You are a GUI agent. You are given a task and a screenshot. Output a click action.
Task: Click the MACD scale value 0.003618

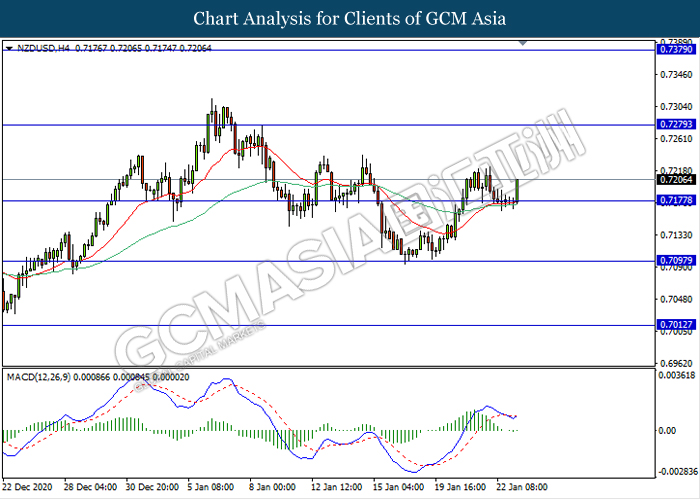pos(677,375)
